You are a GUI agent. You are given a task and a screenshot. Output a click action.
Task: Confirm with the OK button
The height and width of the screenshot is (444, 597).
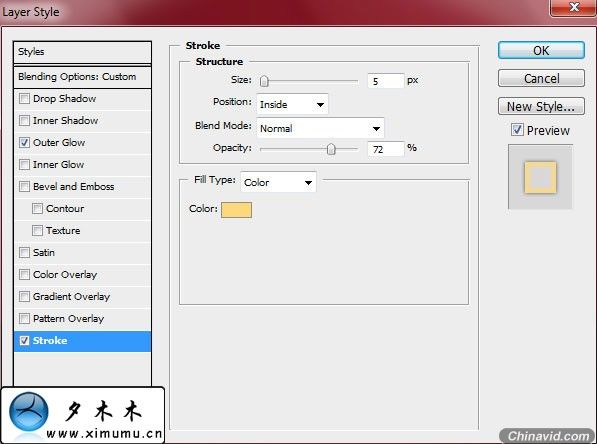coord(541,50)
